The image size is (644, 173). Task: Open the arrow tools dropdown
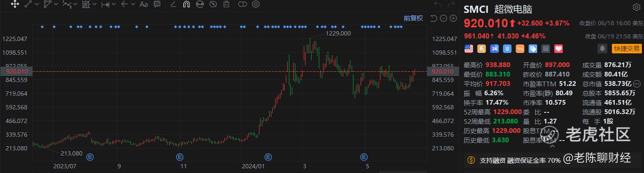[x=132, y=5]
